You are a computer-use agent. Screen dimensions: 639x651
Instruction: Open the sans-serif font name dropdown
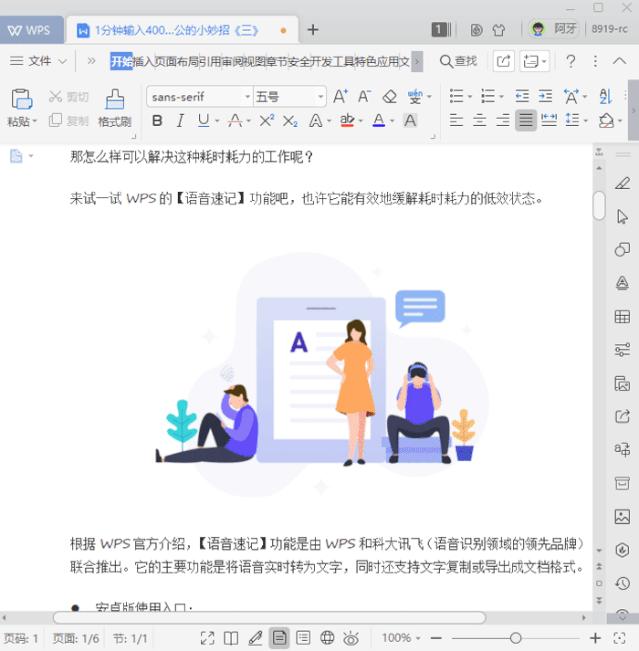click(x=248, y=97)
